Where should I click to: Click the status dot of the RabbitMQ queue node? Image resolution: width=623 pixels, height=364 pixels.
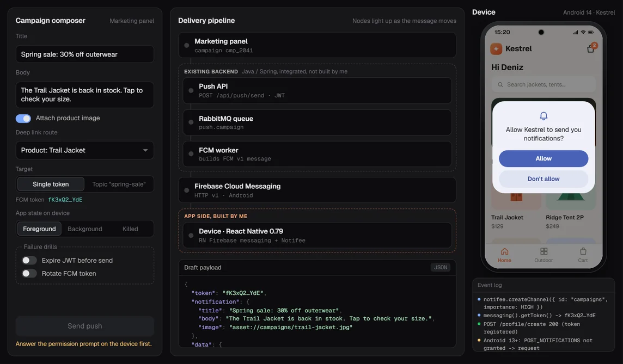click(191, 122)
